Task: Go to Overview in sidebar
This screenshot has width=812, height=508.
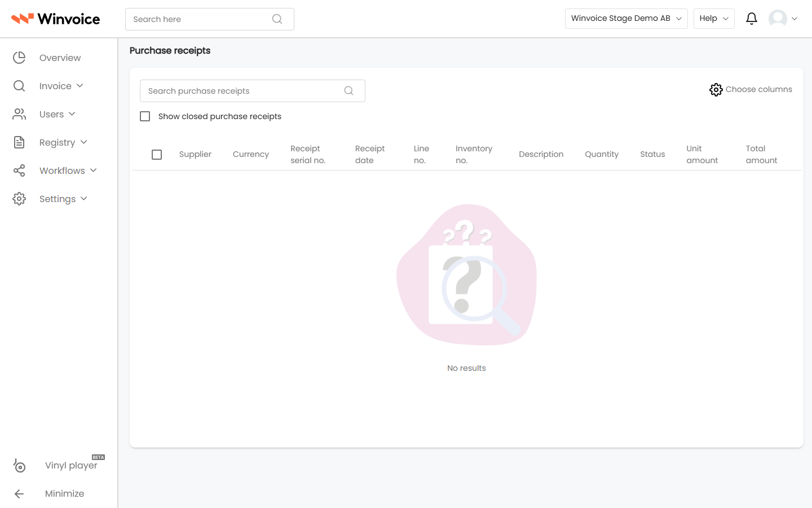Action: tap(60, 58)
